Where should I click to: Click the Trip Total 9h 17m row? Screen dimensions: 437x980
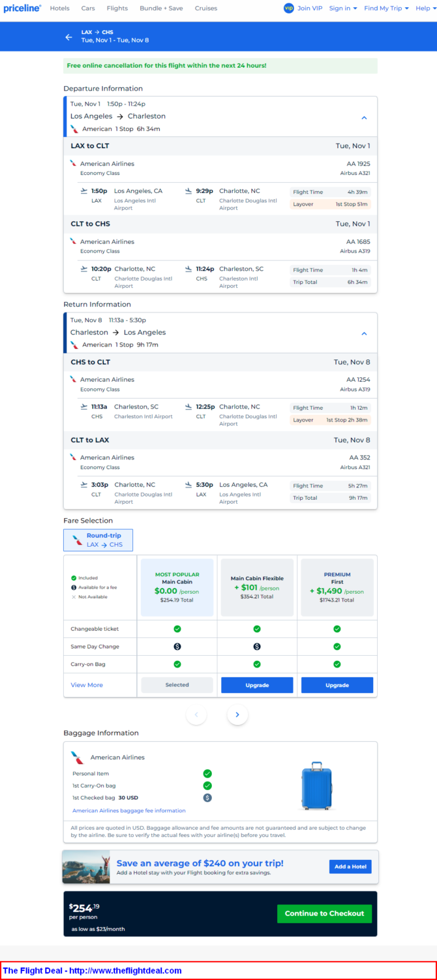point(331,498)
